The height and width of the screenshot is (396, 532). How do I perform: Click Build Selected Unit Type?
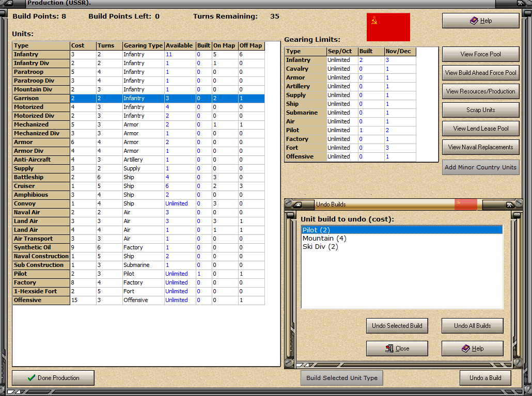click(341, 378)
